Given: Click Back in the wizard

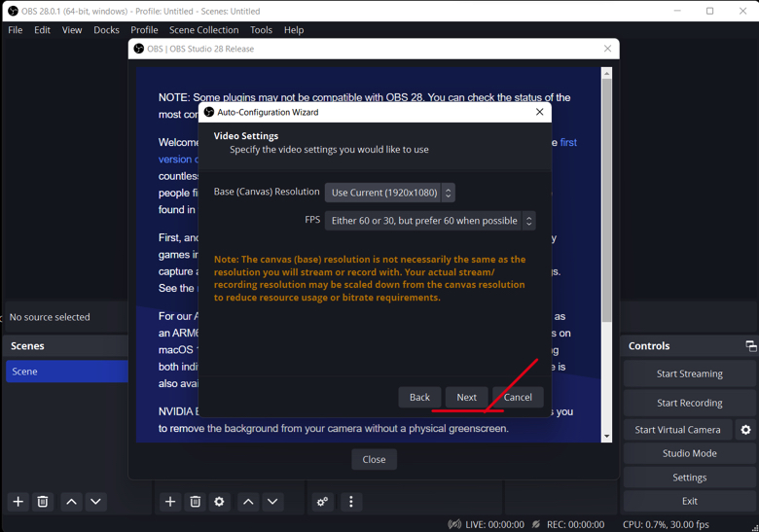Looking at the screenshot, I should pyautogui.click(x=419, y=397).
